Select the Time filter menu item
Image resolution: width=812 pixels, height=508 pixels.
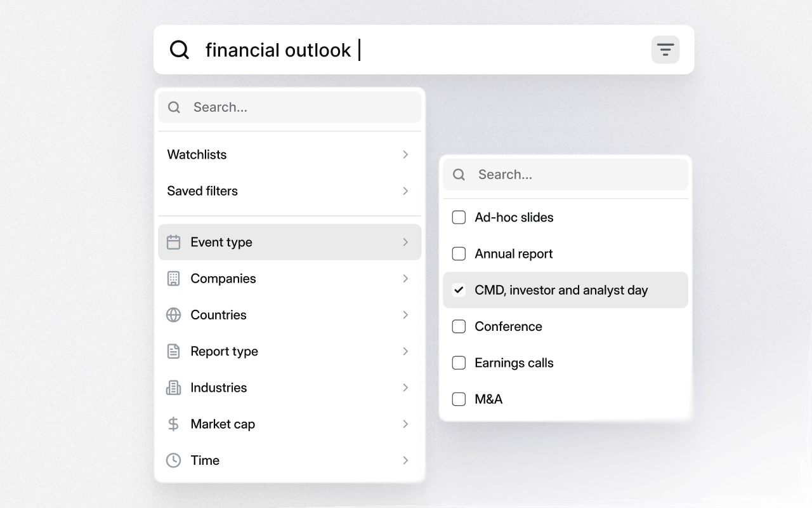pyautogui.click(x=205, y=460)
